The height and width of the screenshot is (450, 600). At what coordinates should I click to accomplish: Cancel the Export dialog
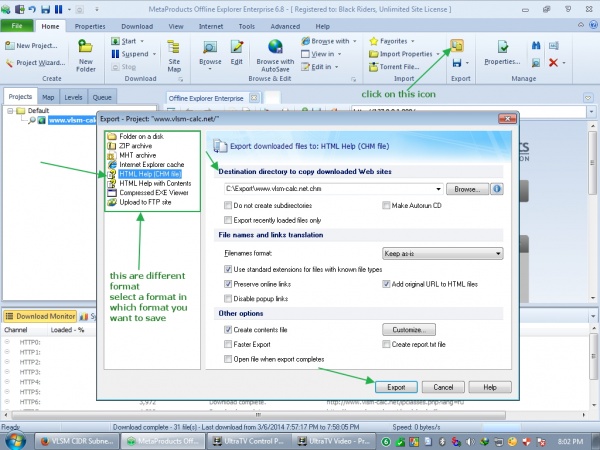click(x=443, y=387)
